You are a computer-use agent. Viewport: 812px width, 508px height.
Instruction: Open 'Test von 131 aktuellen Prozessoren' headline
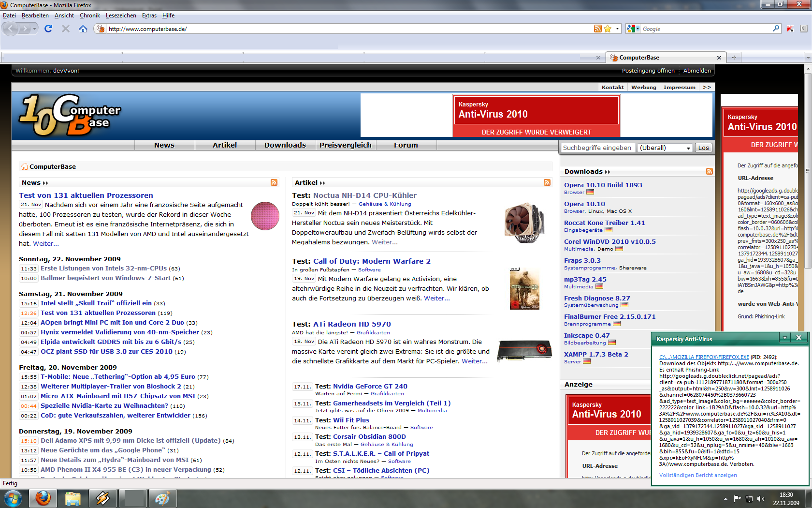86,195
